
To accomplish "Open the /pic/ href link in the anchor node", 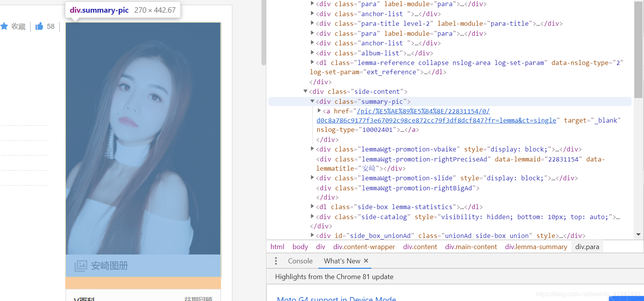I will click(436, 116).
